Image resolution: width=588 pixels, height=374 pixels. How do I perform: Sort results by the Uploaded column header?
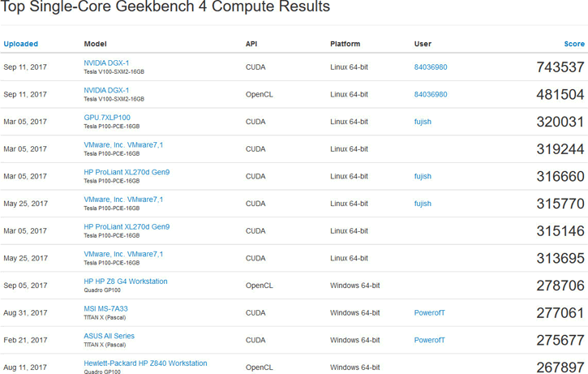pyautogui.click(x=20, y=44)
